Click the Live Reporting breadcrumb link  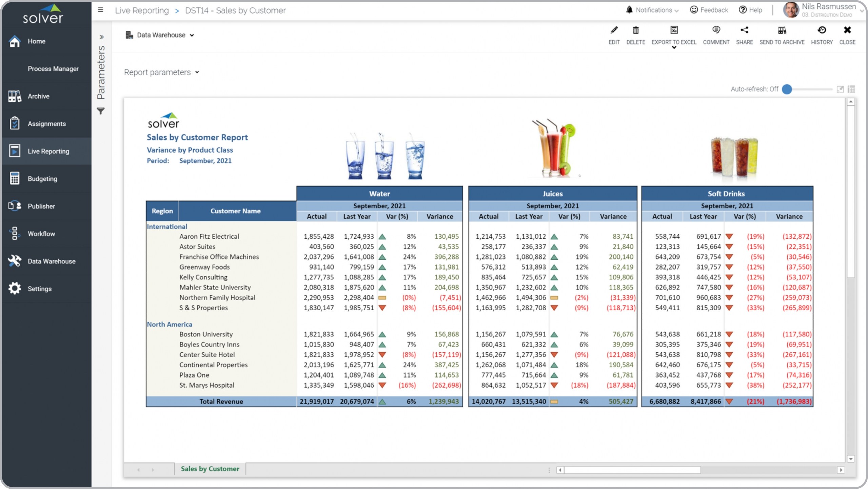tap(142, 11)
